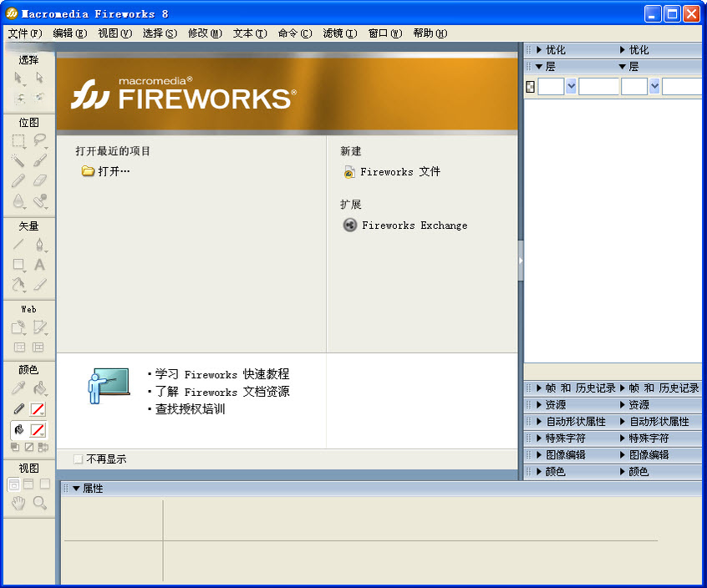The image size is (707, 588).
Task: Switch to Standard Screen view mode
Action: coord(14,484)
